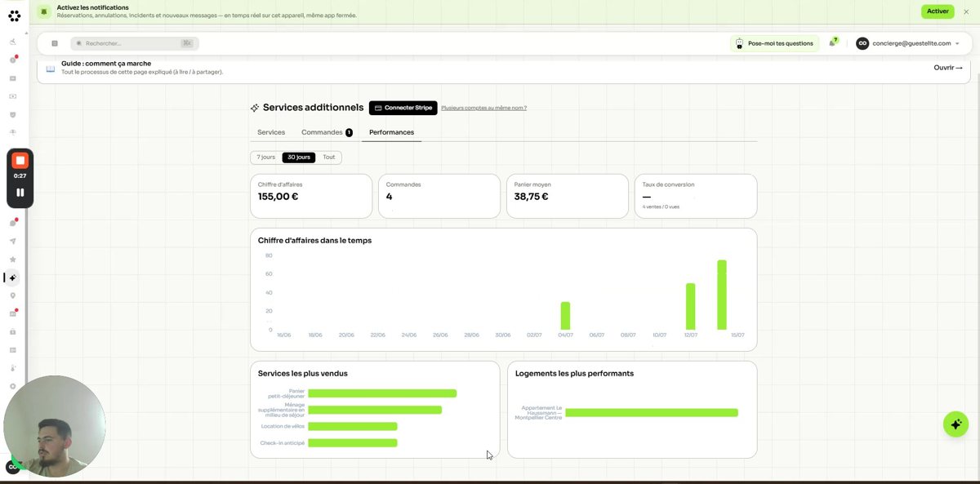Click the sparkle icon beside Services additionnels
The width and height of the screenshot is (980, 484).
tap(255, 108)
